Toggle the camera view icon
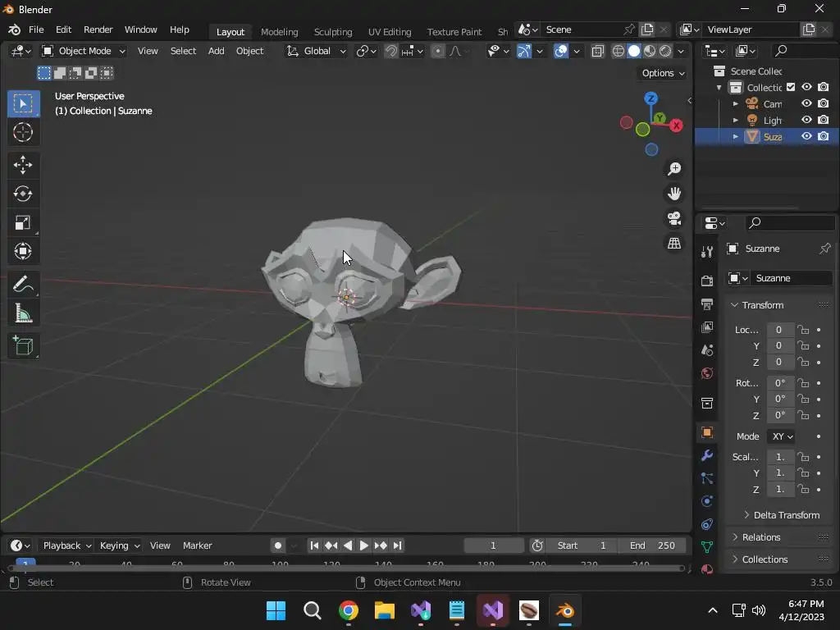This screenshot has width=840, height=630. 674,218
